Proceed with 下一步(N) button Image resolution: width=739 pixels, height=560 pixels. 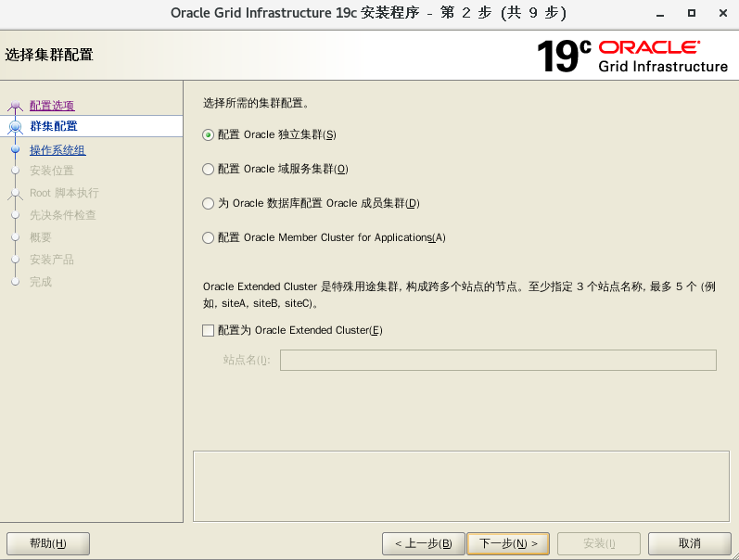click(x=508, y=544)
